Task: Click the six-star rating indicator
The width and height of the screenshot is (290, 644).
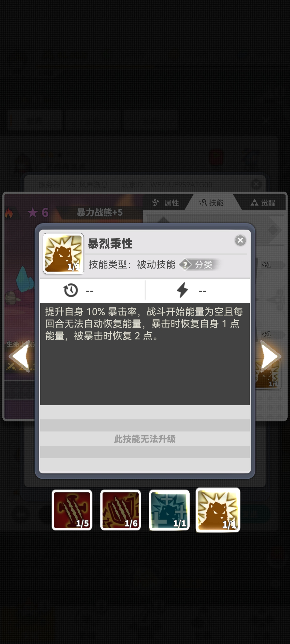Action: pyautogui.click(x=38, y=213)
